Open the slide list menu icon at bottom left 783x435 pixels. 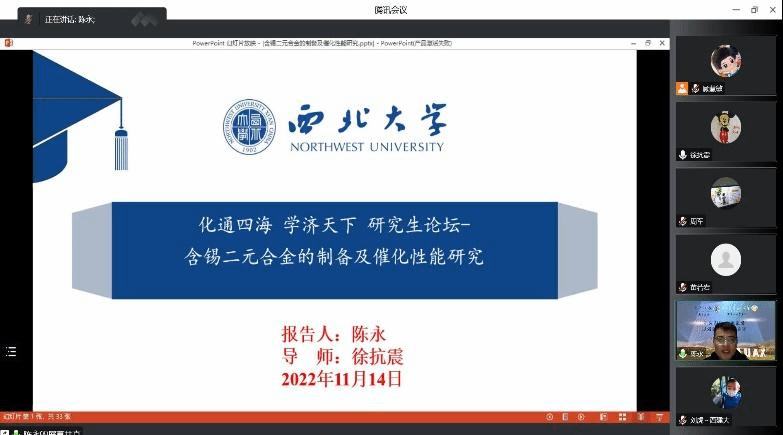(11, 352)
